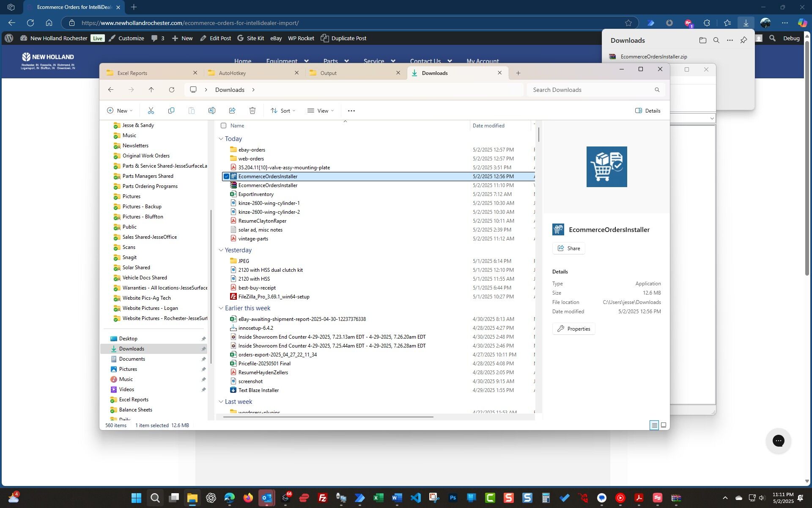This screenshot has width=812, height=508.
Task: Collapse the Today group
Action: (221, 139)
